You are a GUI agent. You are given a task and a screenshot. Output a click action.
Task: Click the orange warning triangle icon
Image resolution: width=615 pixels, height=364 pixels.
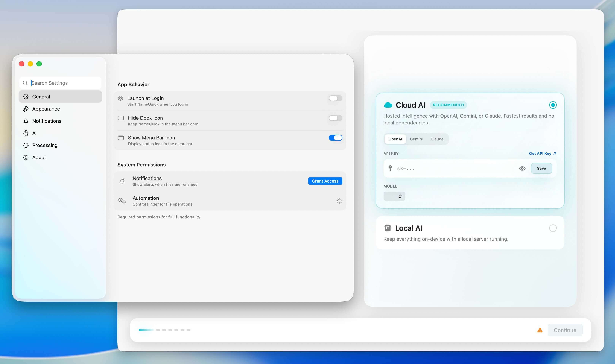(540, 330)
